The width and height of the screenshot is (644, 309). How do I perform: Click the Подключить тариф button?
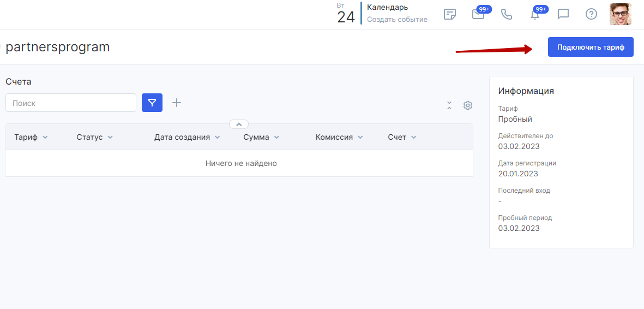(591, 47)
